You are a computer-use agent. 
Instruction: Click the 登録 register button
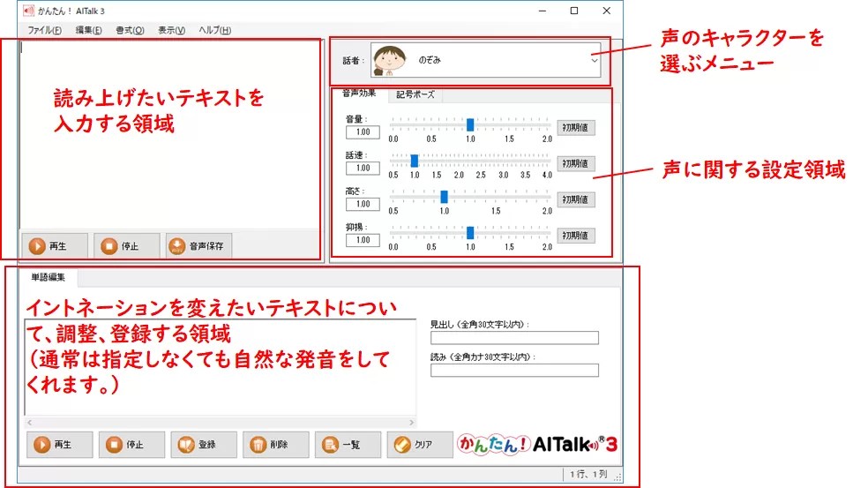tap(204, 444)
